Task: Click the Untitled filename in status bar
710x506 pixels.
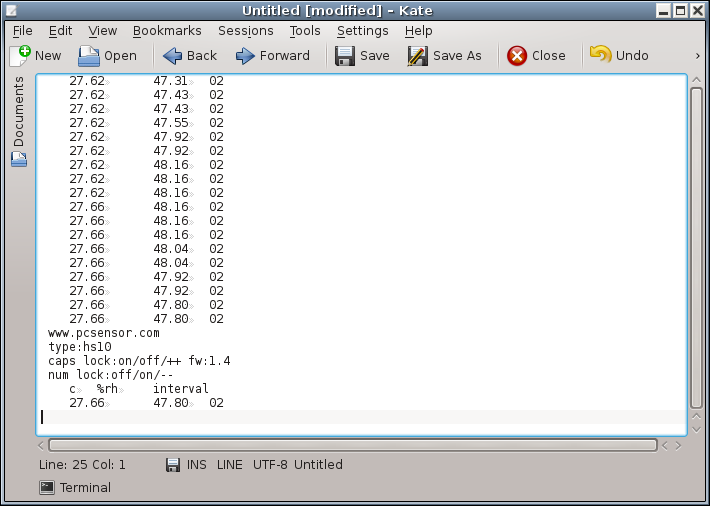Action: (318, 465)
